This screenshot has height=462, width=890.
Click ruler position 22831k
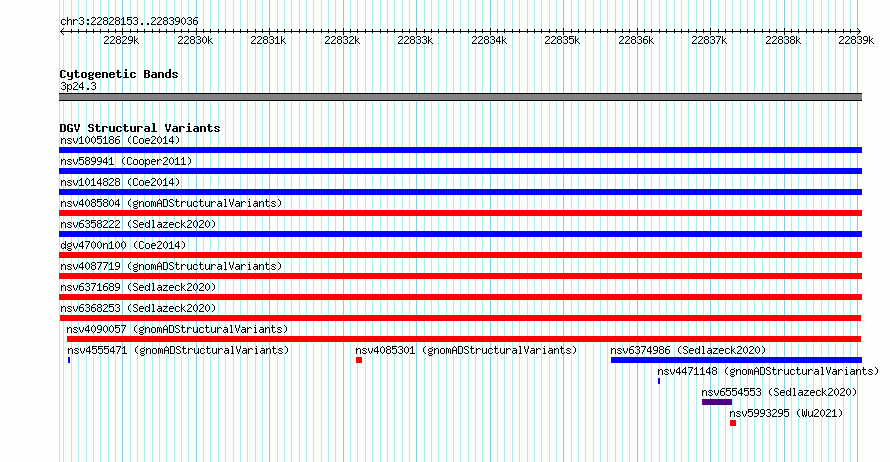pos(268,40)
